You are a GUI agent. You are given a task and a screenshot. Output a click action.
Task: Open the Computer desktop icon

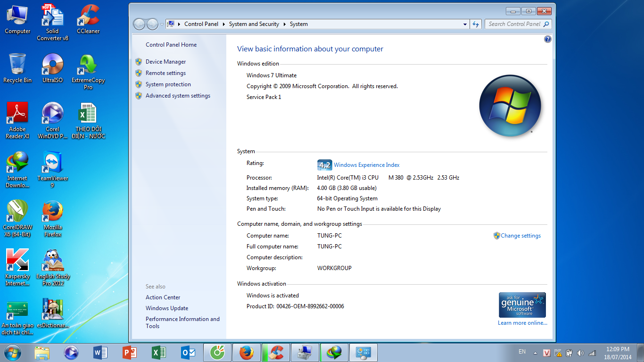pyautogui.click(x=17, y=19)
